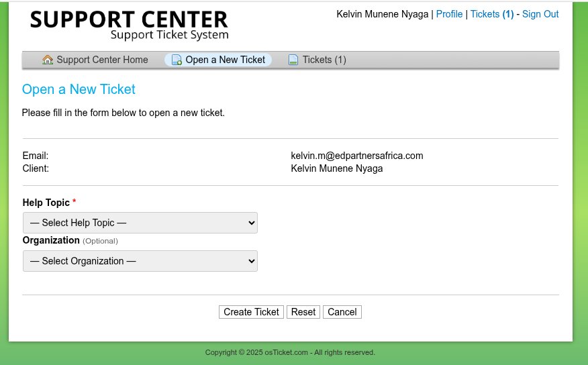The width and height of the screenshot is (588, 365).
Task: Click the Create Ticket button
Action: click(x=251, y=312)
